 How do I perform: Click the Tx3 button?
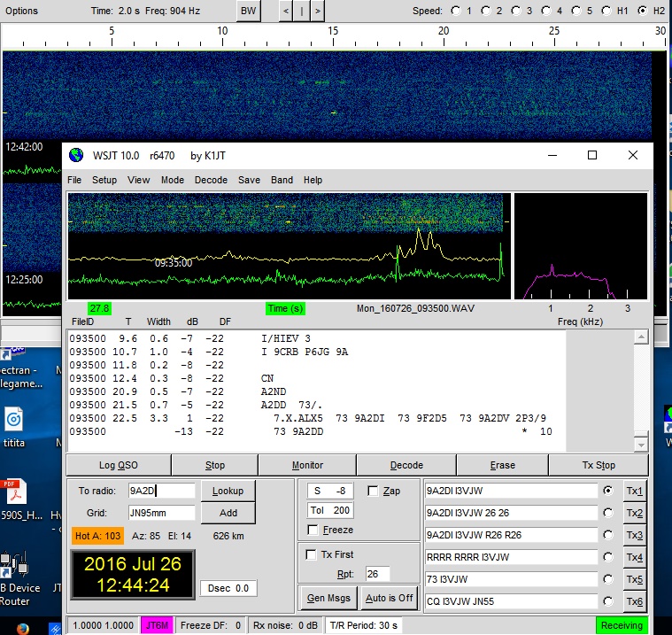(634, 535)
